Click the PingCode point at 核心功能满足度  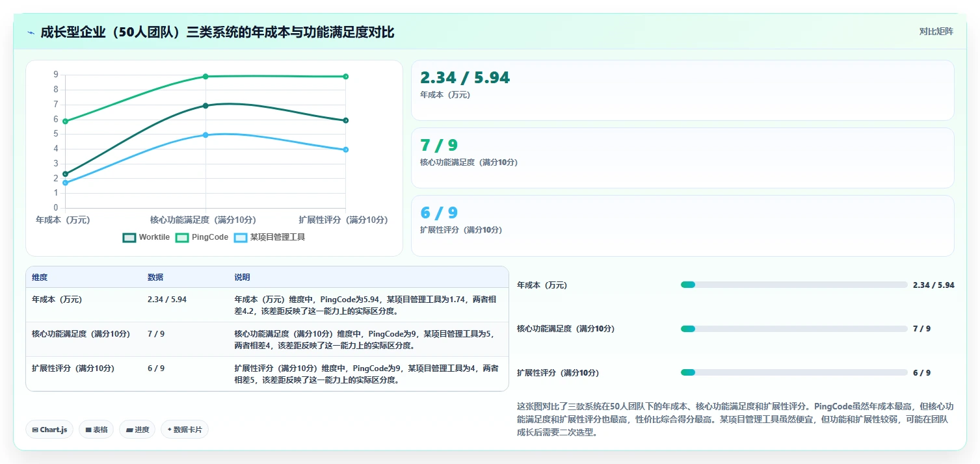pos(205,77)
